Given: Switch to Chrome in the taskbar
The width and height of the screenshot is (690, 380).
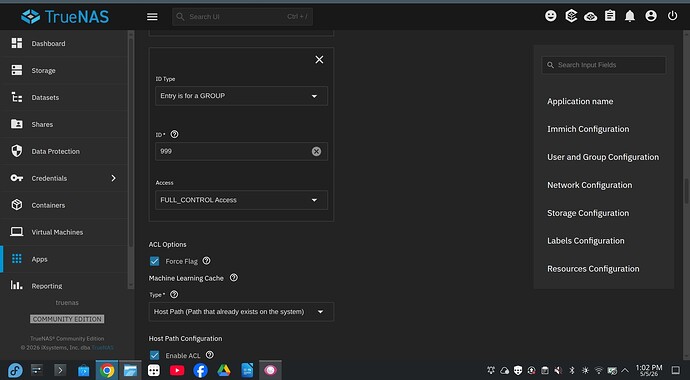Looking at the screenshot, I should pyautogui.click(x=107, y=370).
